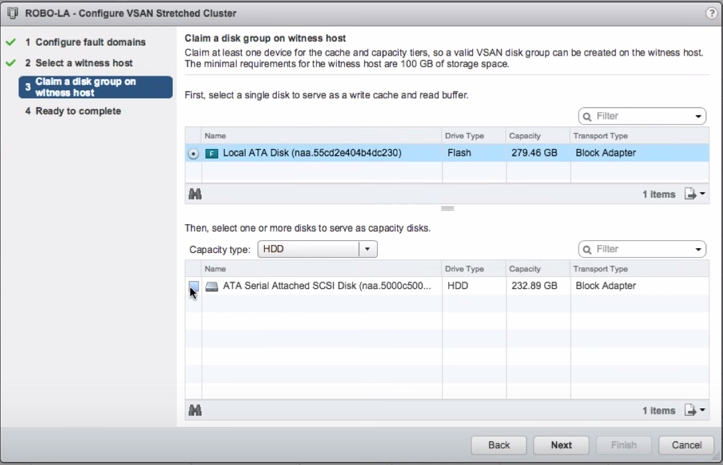Click the splitter handle between the two disk tables
723x465 pixels.
tap(447, 209)
